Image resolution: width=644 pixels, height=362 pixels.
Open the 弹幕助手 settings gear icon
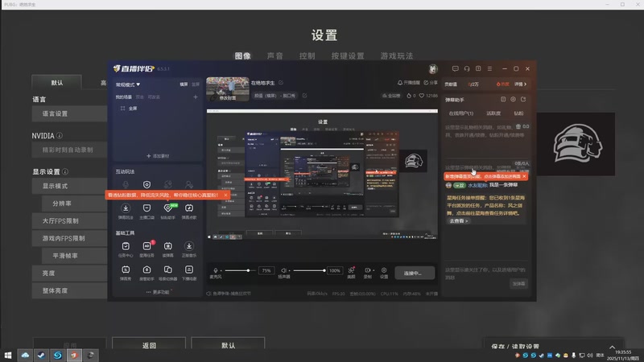click(x=513, y=99)
